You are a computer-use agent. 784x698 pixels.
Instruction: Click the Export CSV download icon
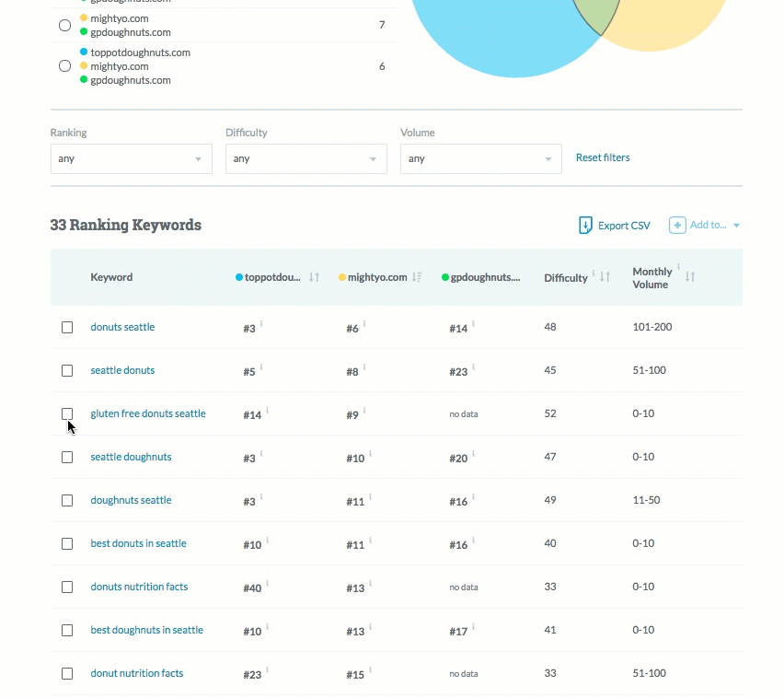coord(585,226)
